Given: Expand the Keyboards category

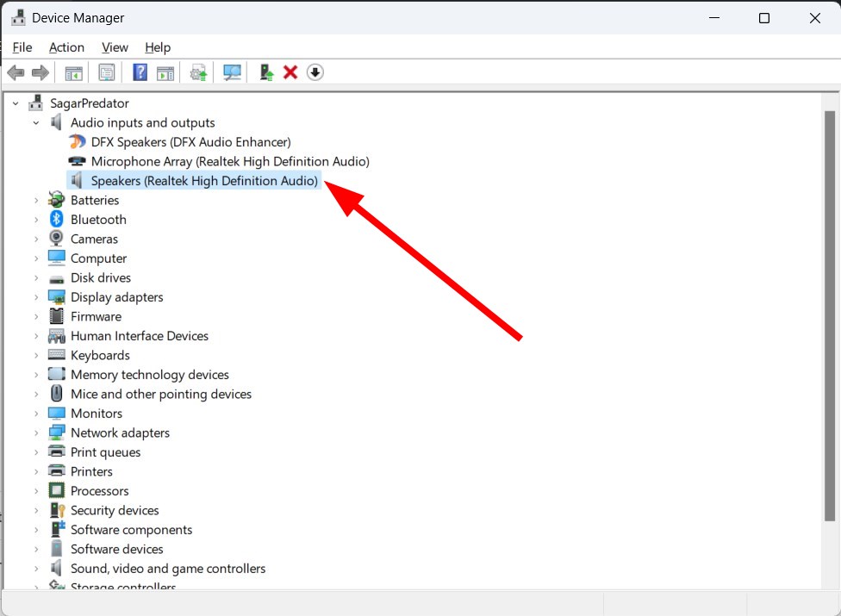Looking at the screenshot, I should 36,355.
